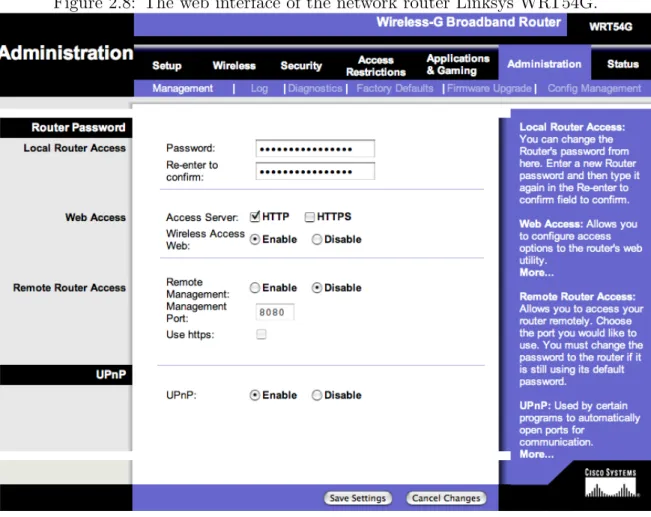The image size is (651, 517).
Task: Toggle the Use https checkbox
Action: [261, 334]
